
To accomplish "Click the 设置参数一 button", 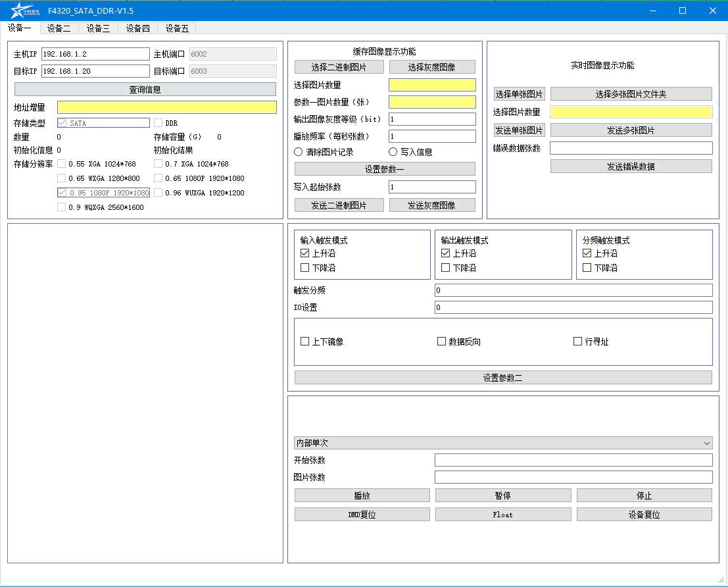I will [385, 168].
